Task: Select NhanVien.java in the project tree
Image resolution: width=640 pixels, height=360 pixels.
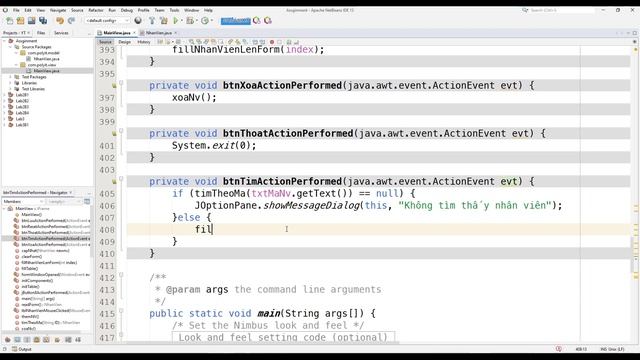Action: click(x=46, y=59)
